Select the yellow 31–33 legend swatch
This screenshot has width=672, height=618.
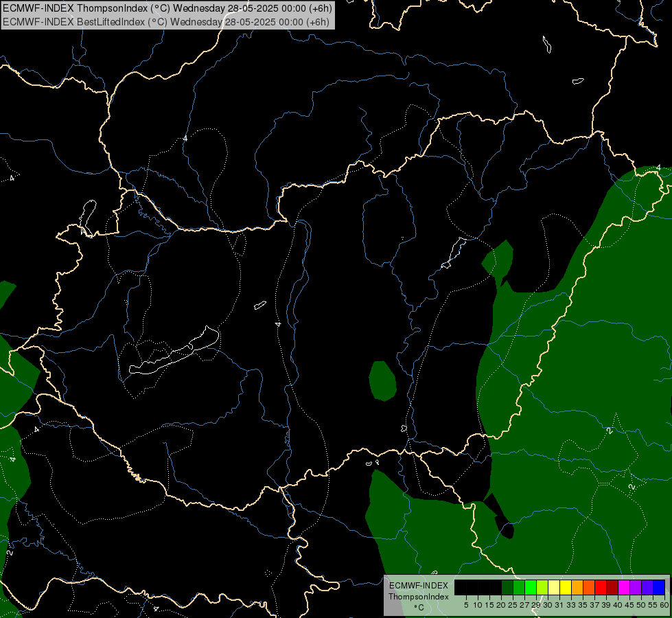pyautogui.click(x=566, y=587)
